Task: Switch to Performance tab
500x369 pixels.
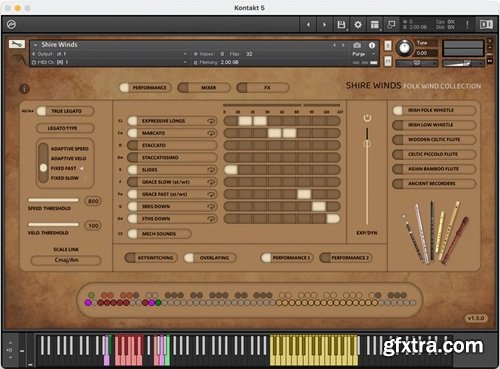Action: click(145, 88)
